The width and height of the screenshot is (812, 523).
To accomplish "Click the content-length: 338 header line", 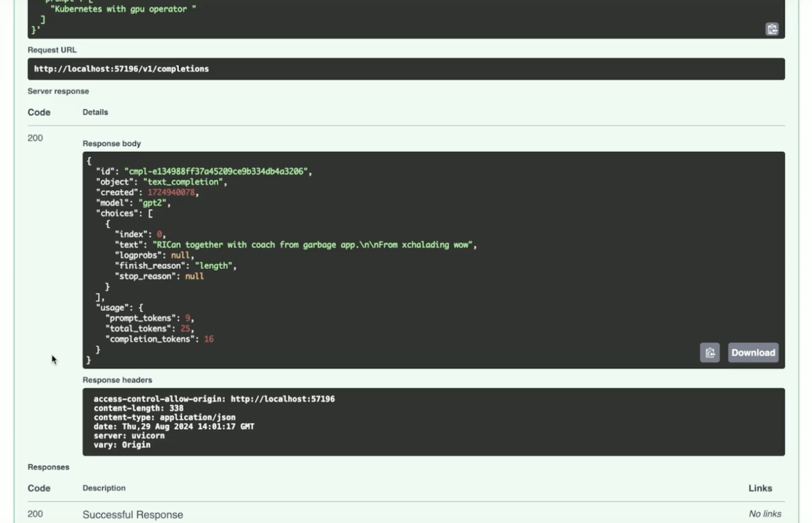I will 139,408.
